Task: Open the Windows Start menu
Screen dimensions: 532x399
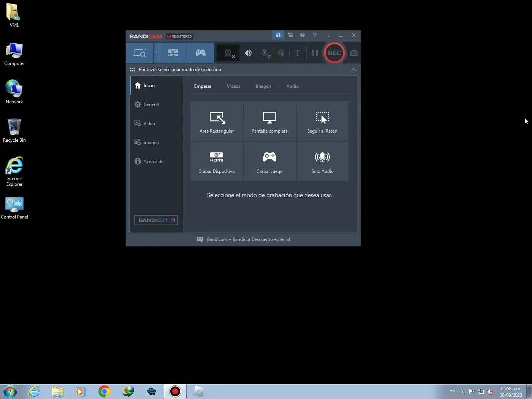Action: [x=10, y=391]
